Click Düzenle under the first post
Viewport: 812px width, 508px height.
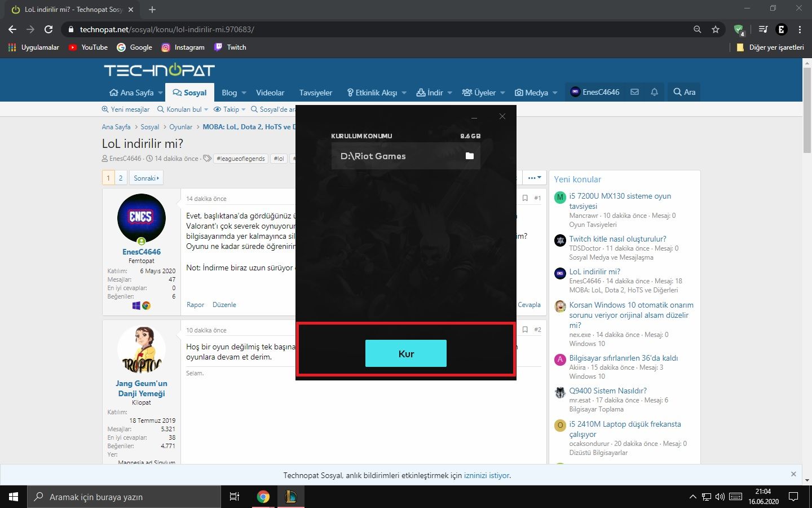tap(224, 305)
